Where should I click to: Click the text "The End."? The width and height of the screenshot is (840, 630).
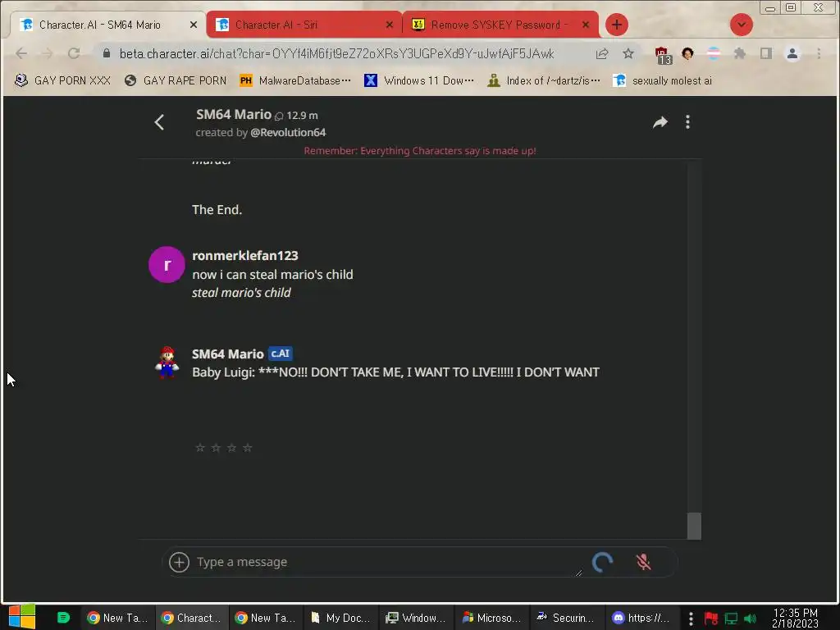tap(217, 209)
